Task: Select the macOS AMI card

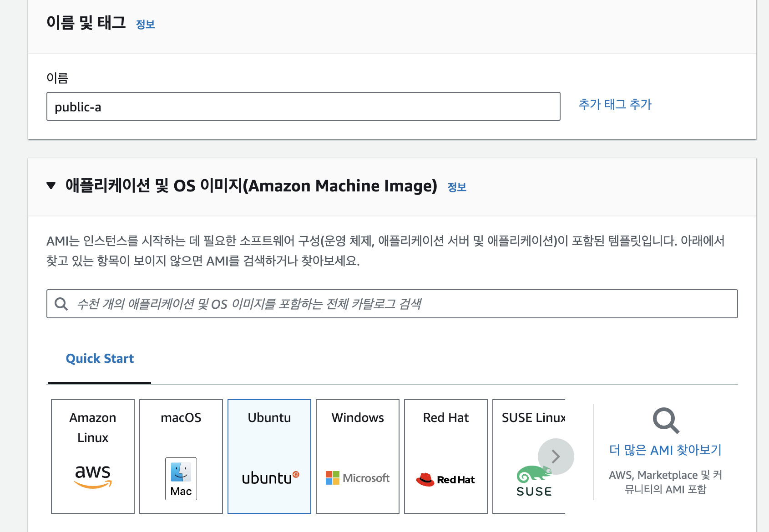Action: coord(181,457)
